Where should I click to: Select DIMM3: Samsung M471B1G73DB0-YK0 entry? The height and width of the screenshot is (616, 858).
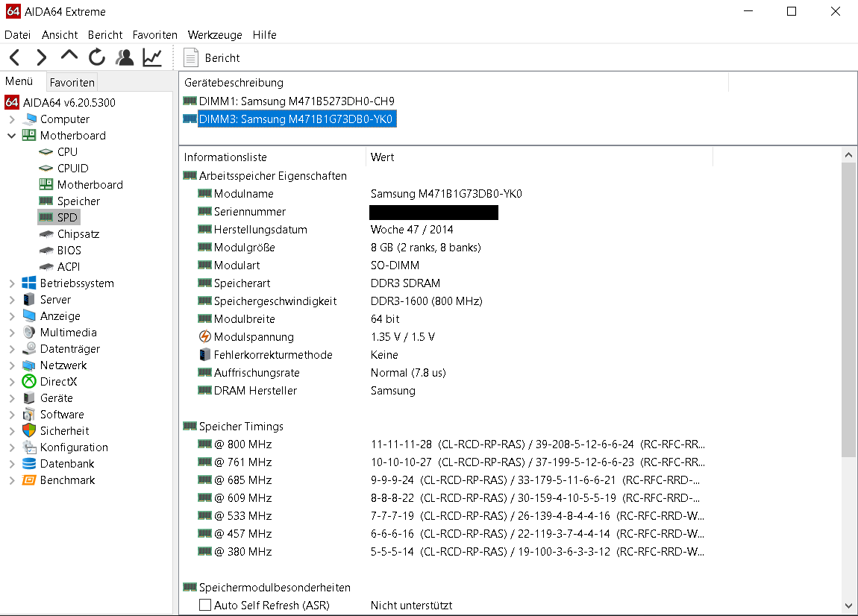click(x=297, y=119)
